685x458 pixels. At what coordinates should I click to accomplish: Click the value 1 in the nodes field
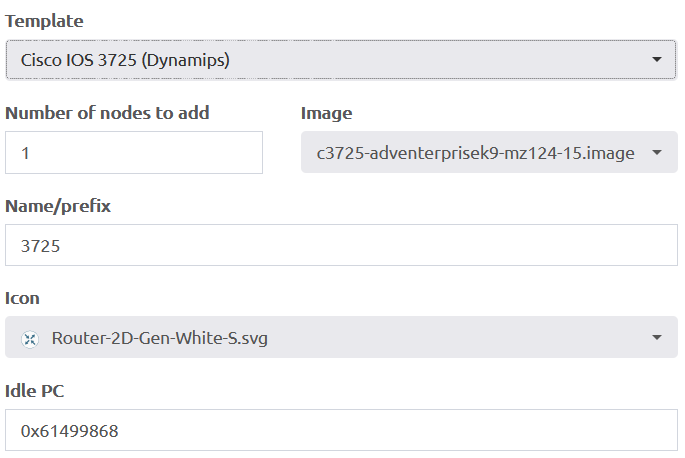pos(25,153)
